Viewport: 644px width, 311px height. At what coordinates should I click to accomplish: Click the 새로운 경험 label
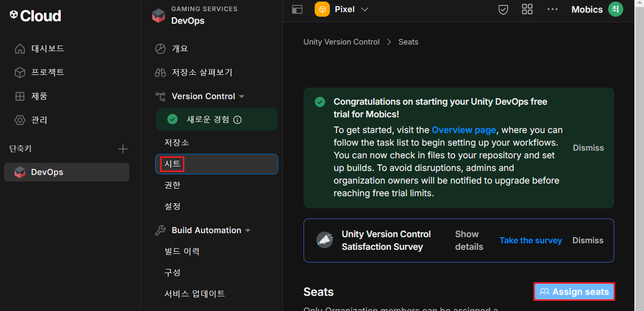pyautogui.click(x=208, y=120)
